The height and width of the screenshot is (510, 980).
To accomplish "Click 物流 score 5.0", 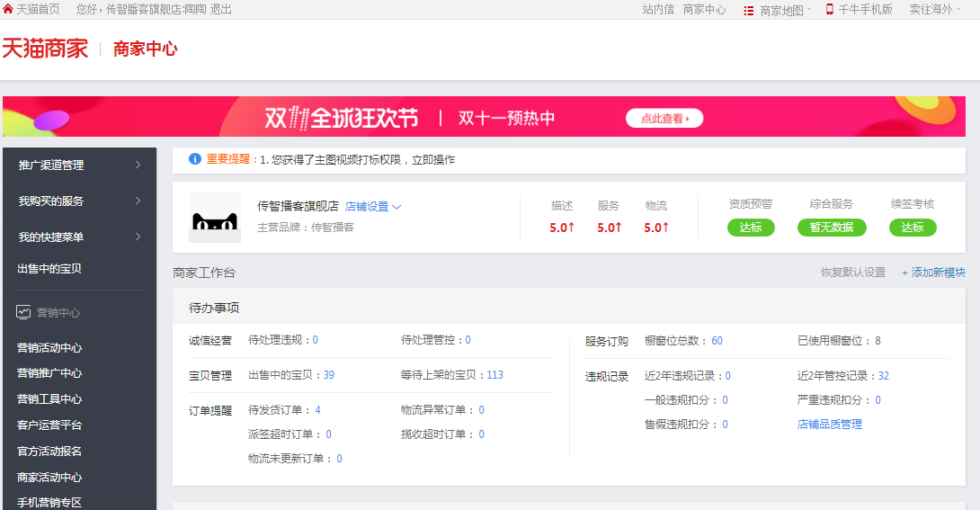I will [x=656, y=228].
